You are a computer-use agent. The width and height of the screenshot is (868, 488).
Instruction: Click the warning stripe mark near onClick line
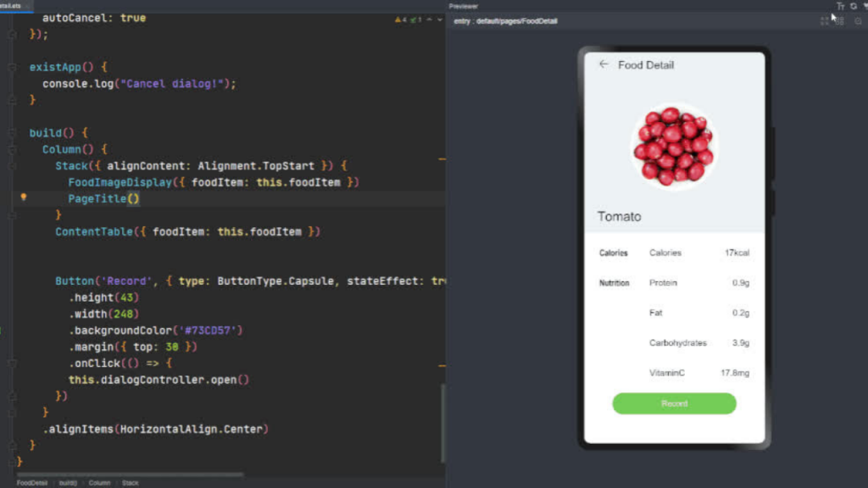pos(442,366)
